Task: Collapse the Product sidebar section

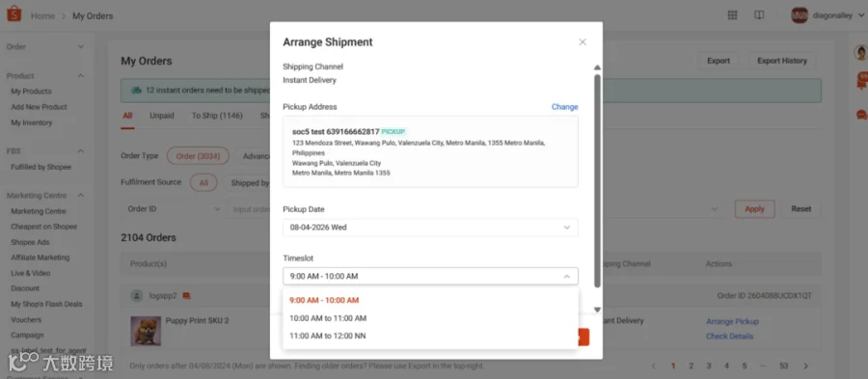Action: pyautogui.click(x=81, y=76)
